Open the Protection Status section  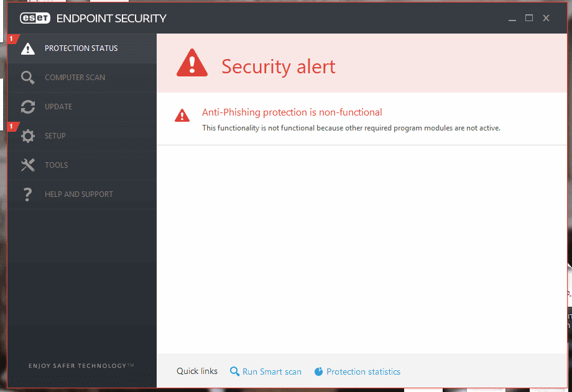(x=81, y=48)
